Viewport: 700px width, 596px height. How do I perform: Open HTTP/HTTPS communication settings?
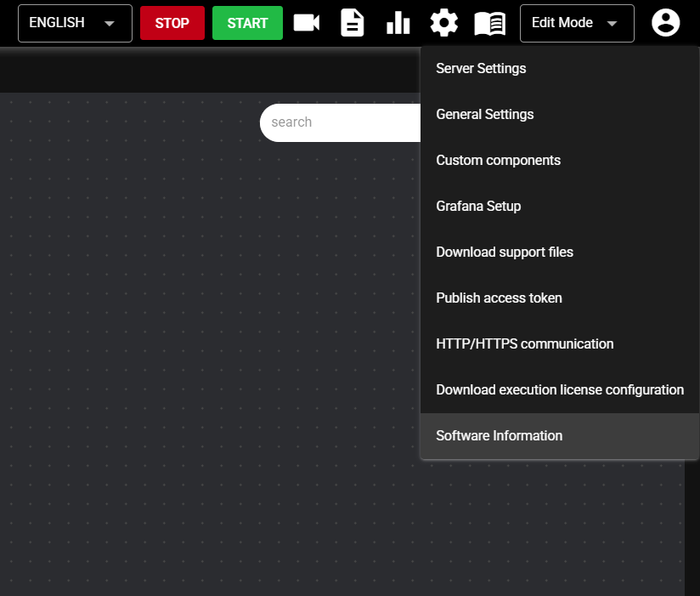pos(525,343)
